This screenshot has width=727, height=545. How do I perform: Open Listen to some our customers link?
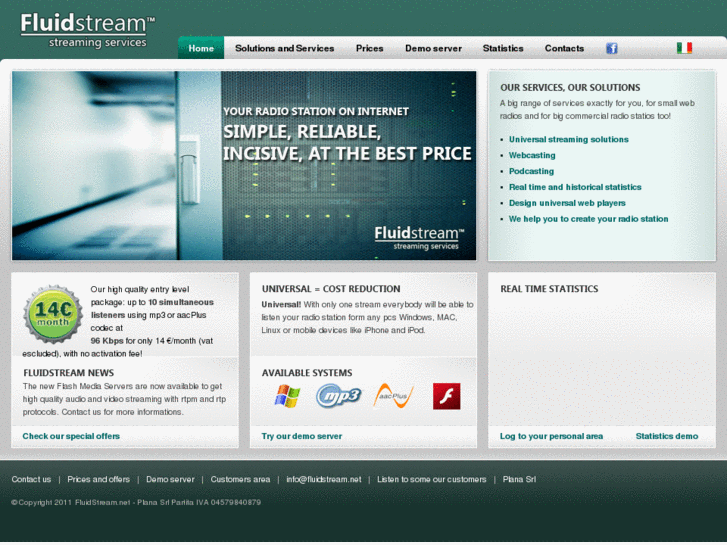pos(432,479)
